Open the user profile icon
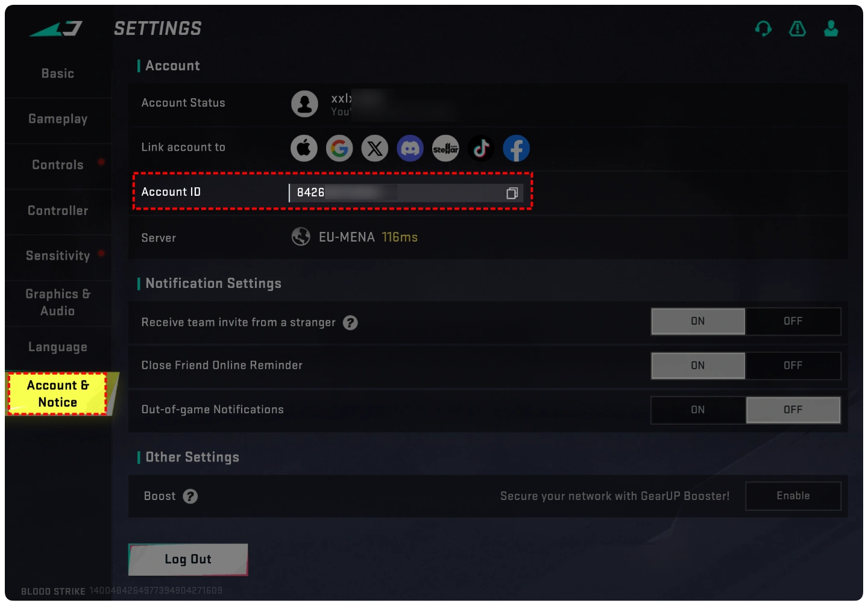Image resolution: width=868 pixels, height=606 pixels. coord(831,28)
